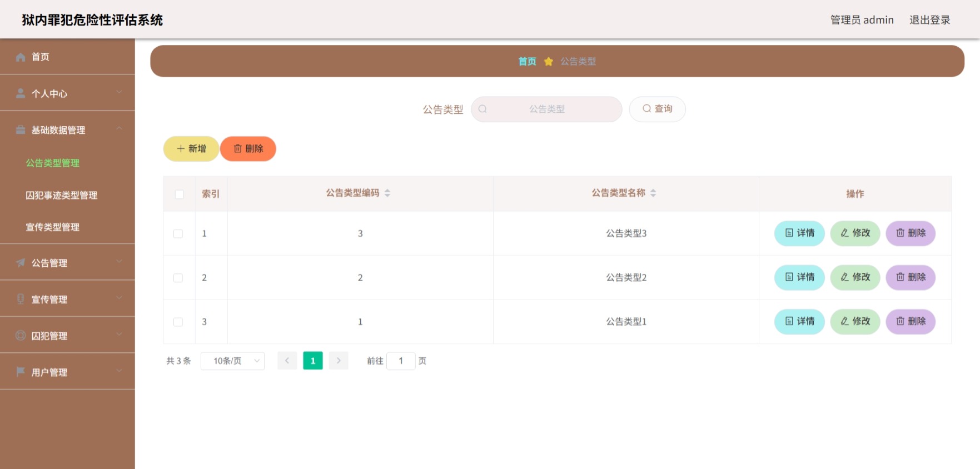Click 管理员 admin in the header
The image size is (980, 469).
[x=862, y=20]
